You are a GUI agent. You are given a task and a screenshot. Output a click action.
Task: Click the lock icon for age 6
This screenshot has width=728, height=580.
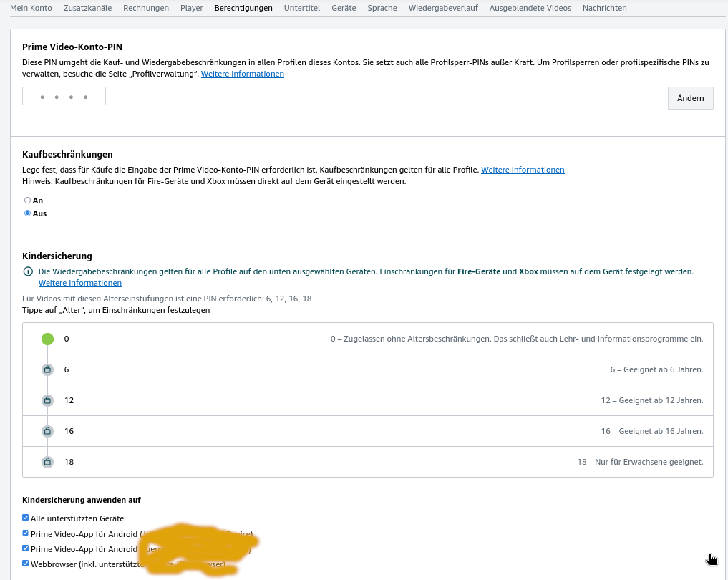(x=47, y=369)
